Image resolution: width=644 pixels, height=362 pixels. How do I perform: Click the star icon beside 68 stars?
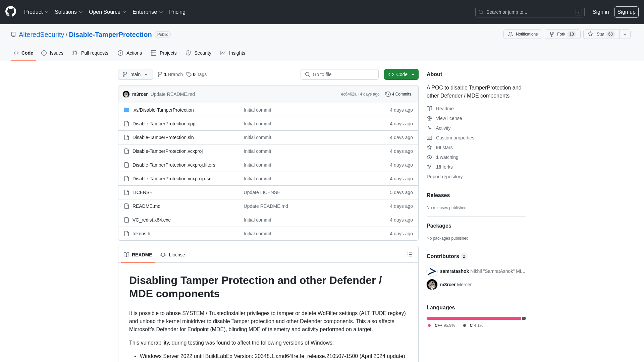[x=429, y=147]
